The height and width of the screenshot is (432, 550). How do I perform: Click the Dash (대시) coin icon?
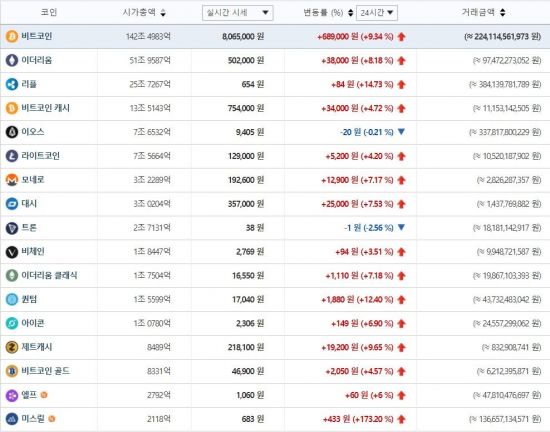tap(12, 204)
